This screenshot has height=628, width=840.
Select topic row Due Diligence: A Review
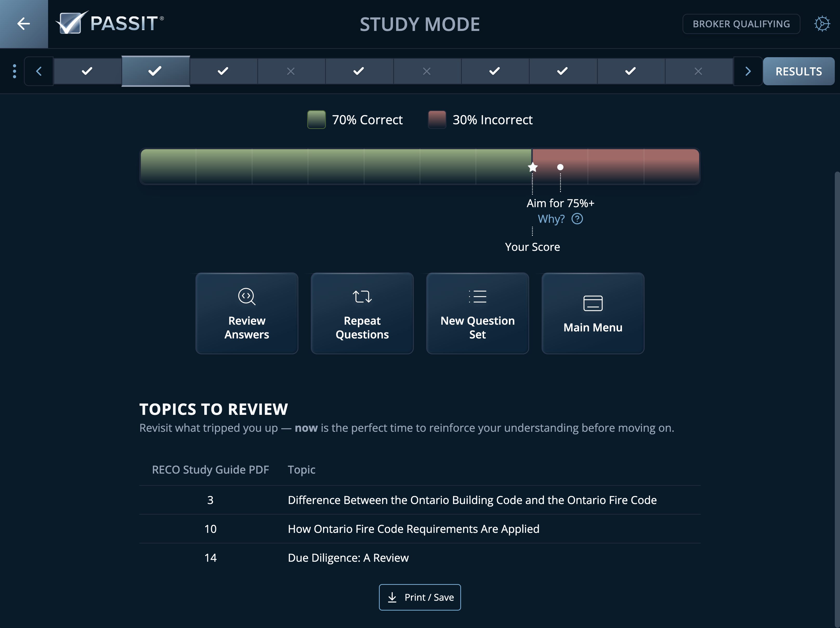(348, 557)
